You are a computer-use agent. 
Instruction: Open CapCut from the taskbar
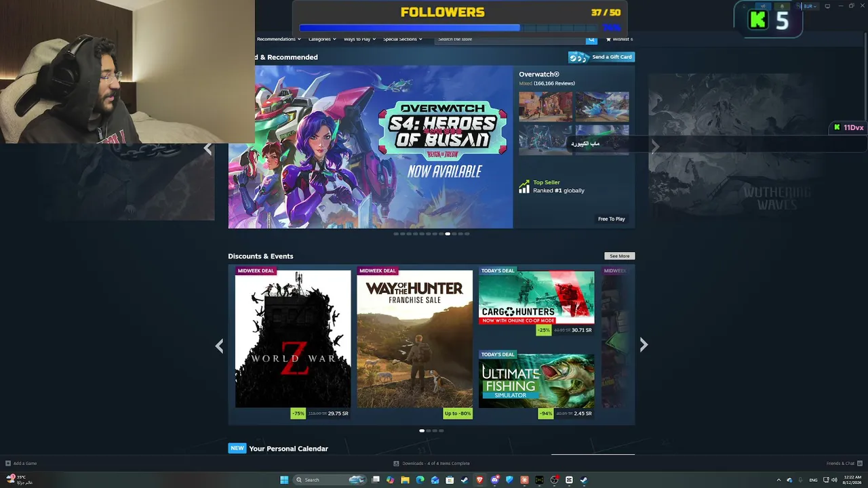[x=569, y=480]
